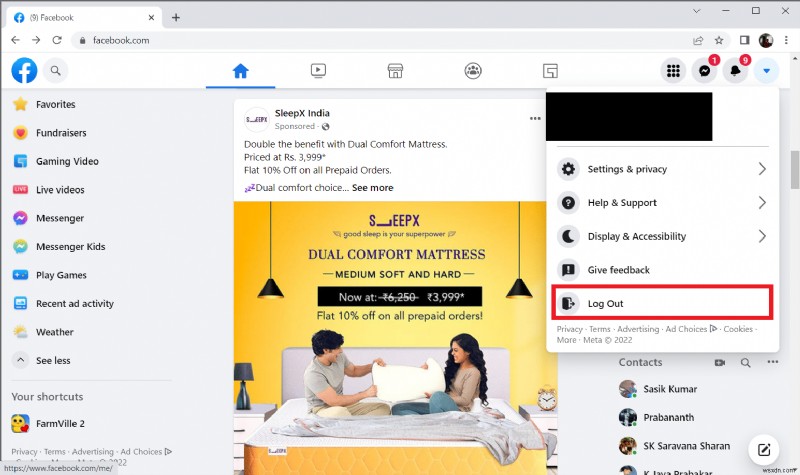Open Favorites in left sidebar

[x=55, y=104]
